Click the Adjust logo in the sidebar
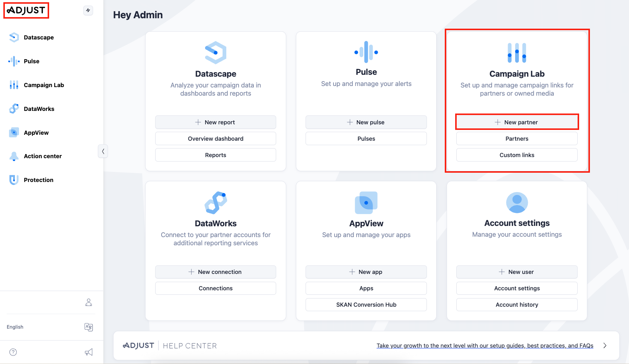 click(26, 10)
